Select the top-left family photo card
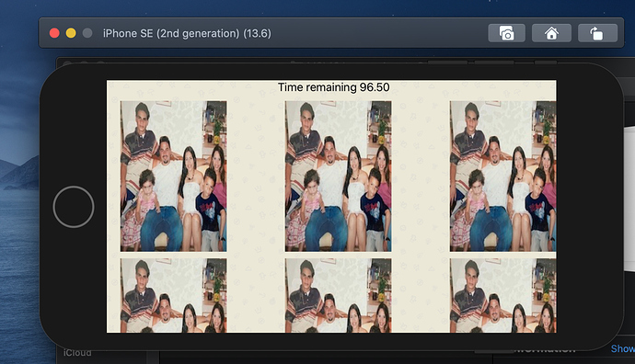 pyautogui.click(x=173, y=176)
